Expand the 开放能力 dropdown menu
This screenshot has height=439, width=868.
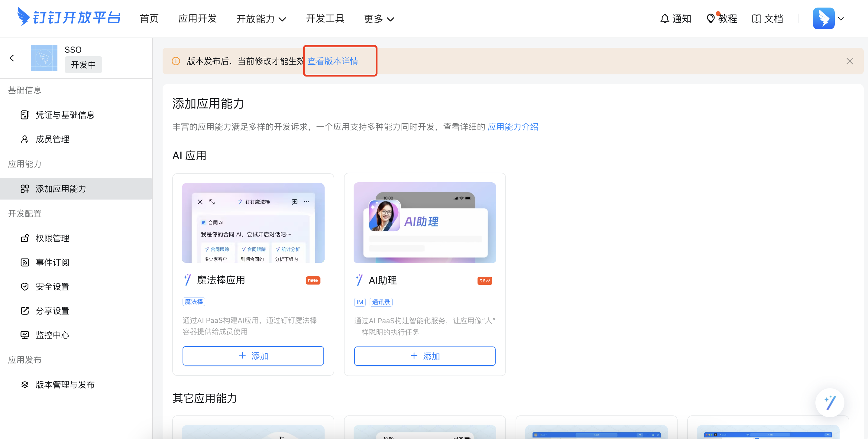[261, 19]
